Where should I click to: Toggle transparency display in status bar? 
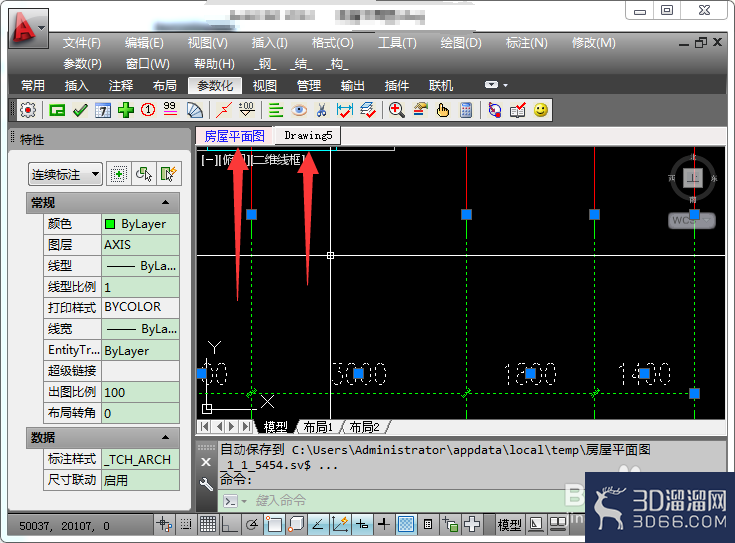406,524
